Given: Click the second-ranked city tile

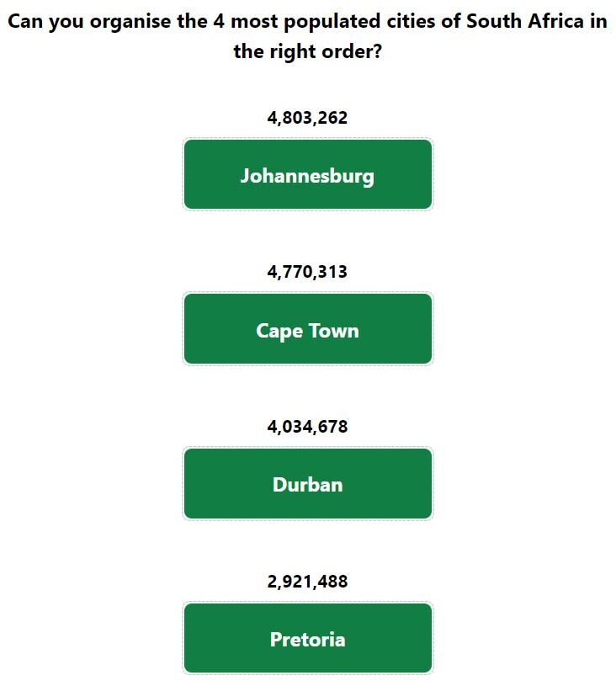Looking at the screenshot, I should [307, 328].
